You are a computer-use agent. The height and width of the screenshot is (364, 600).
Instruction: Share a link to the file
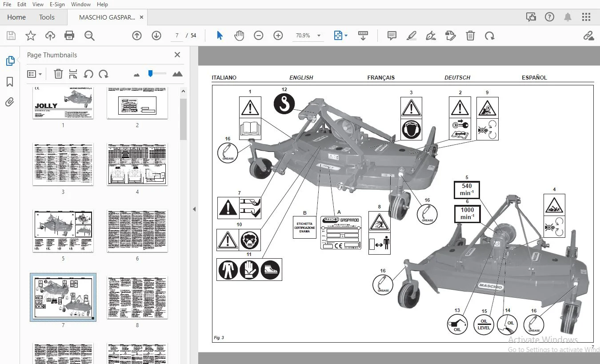click(x=588, y=36)
